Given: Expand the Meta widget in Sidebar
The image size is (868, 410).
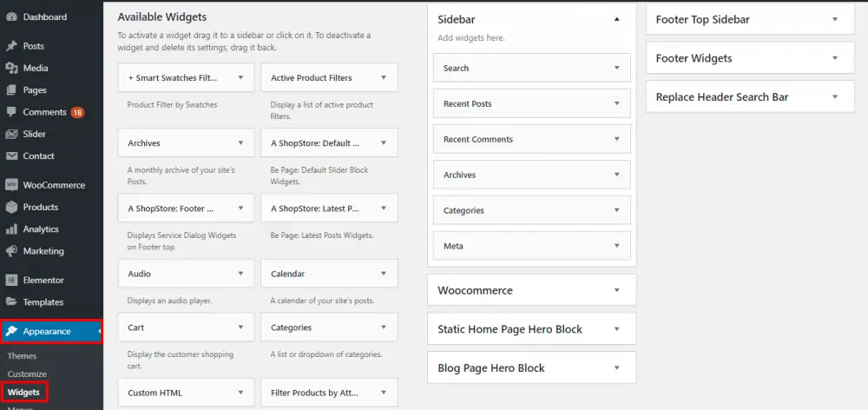Looking at the screenshot, I should coord(616,246).
